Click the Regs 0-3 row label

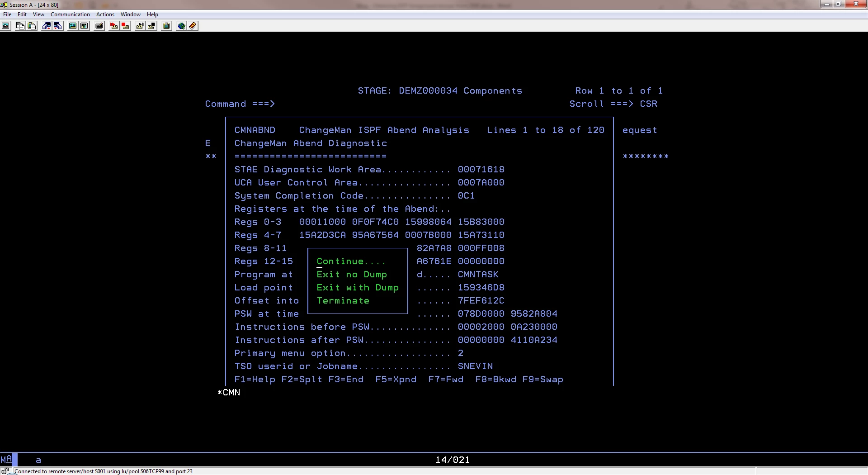[x=258, y=222]
